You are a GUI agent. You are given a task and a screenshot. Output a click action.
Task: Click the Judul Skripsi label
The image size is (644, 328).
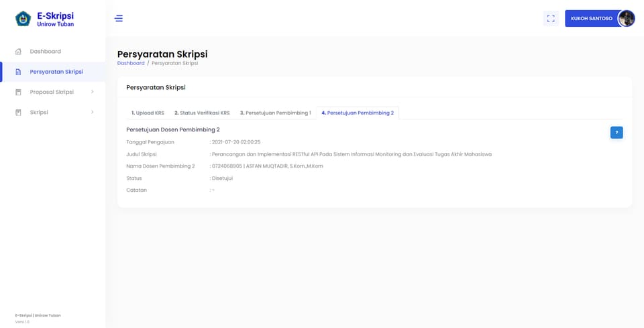(x=142, y=154)
